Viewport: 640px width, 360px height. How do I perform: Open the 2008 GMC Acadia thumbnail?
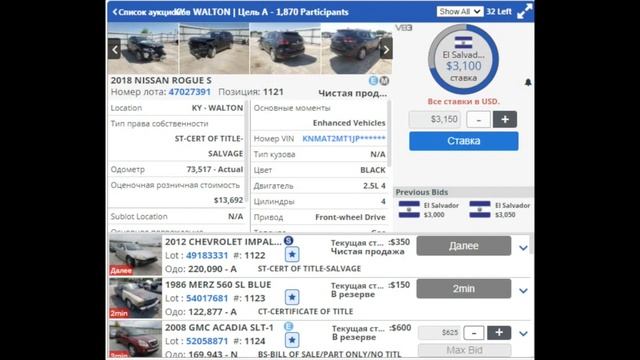point(135,339)
